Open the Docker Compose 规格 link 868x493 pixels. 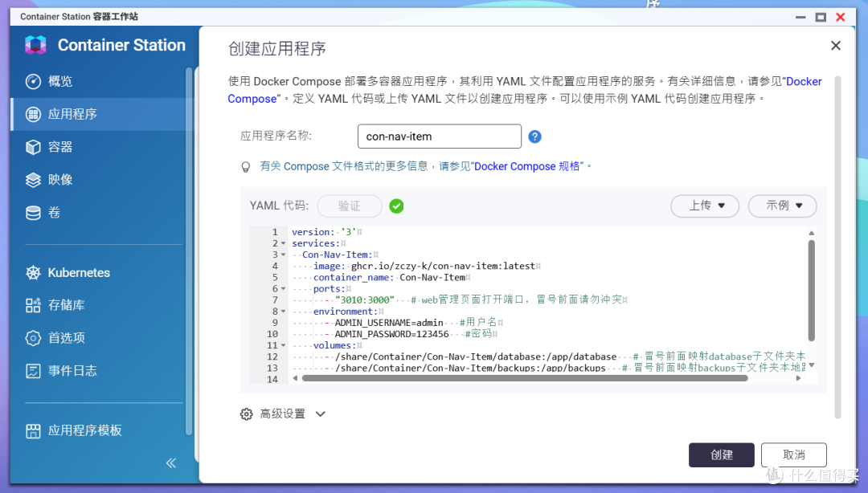529,166
